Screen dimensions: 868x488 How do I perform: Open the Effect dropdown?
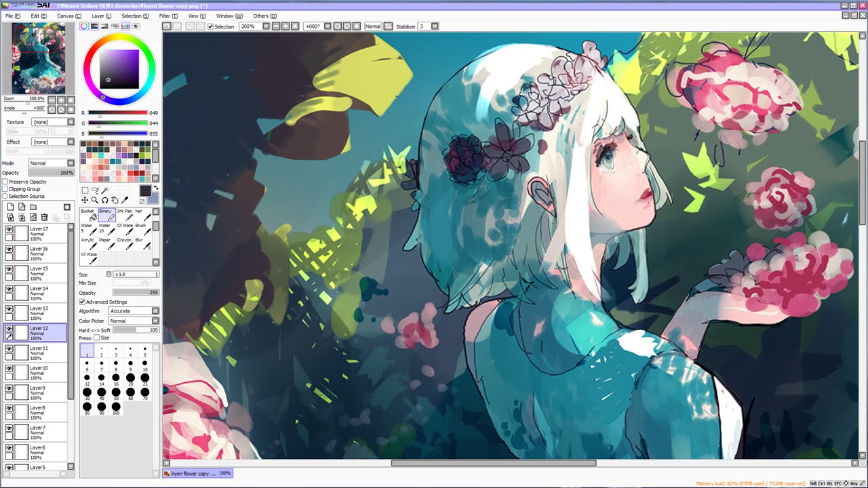click(x=53, y=142)
